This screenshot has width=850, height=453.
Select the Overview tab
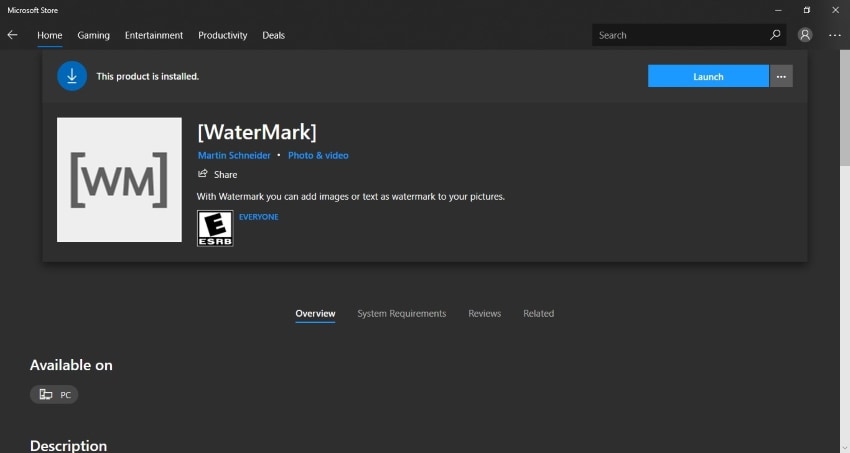point(315,314)
